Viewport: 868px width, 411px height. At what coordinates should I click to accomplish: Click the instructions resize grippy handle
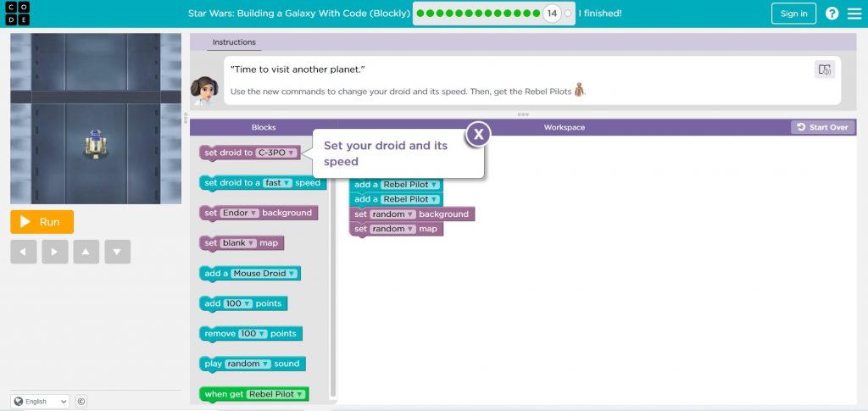coord(523,114)
